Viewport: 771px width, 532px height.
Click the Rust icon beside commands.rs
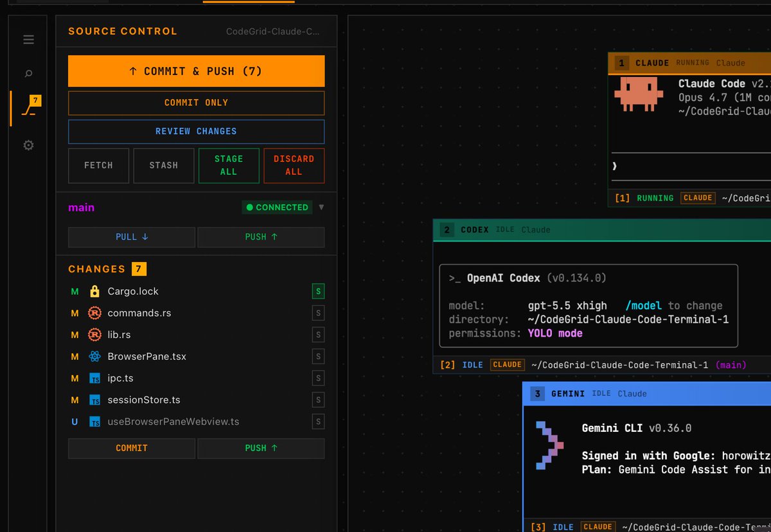[95, 314]
